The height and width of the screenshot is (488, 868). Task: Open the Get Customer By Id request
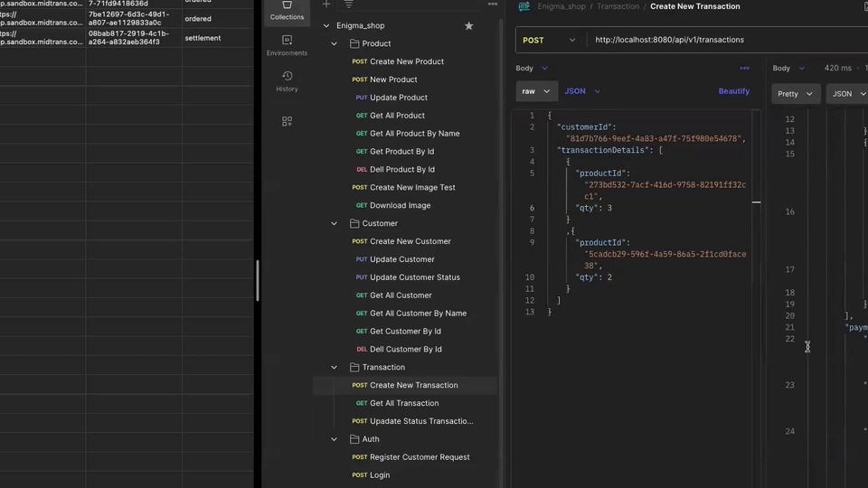(406, 331)
